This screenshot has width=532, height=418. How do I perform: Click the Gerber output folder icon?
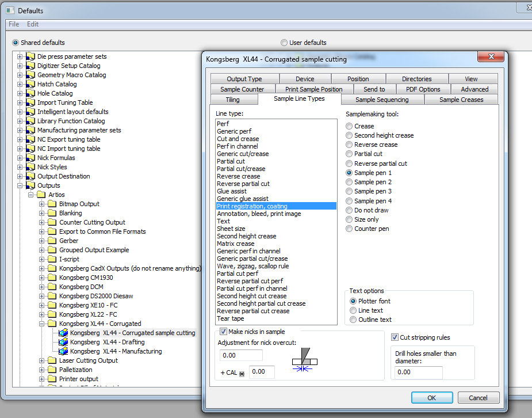coord(52,241)
